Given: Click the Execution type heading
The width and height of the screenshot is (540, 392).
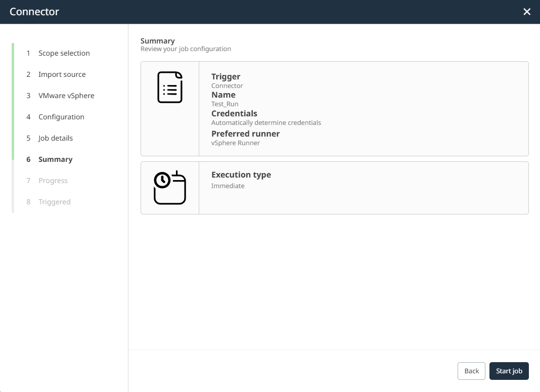Looking at the screenshot, I should pyautogui.click(x=241, y=175).
